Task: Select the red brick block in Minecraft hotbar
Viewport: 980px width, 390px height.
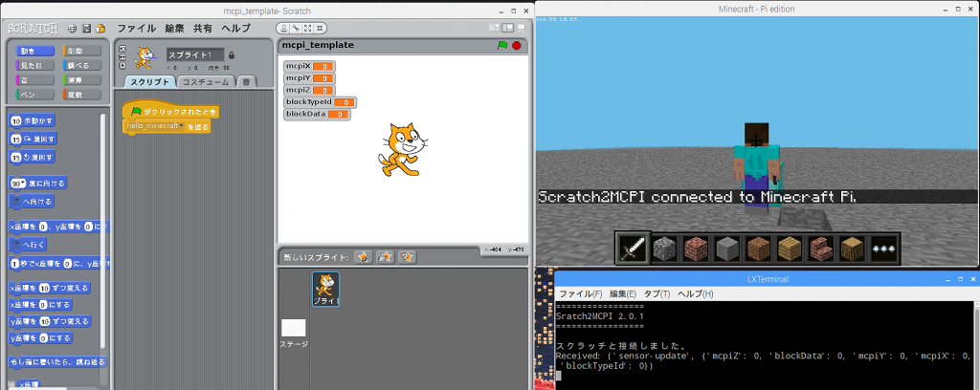Action: pyautogui.click(x=696, y=249)
